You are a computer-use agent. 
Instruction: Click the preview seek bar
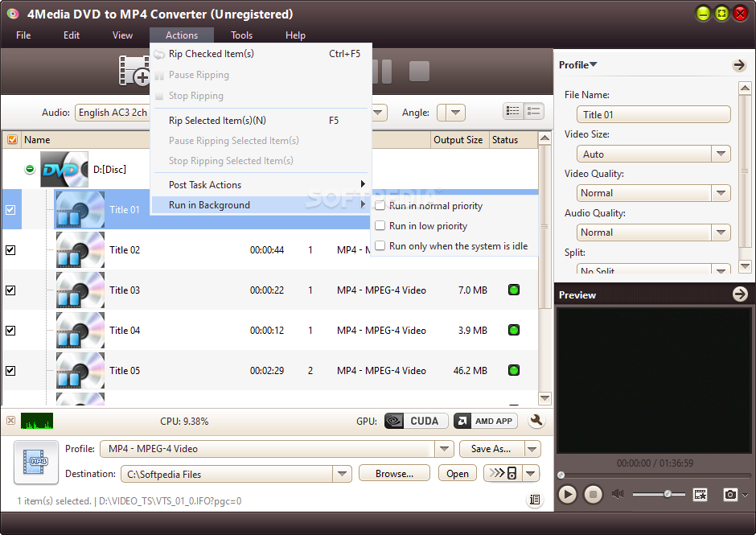tap(653, 475)
